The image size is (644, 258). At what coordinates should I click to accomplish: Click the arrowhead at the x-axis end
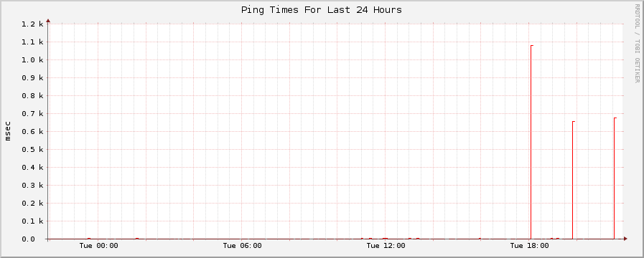click(625, 239)
